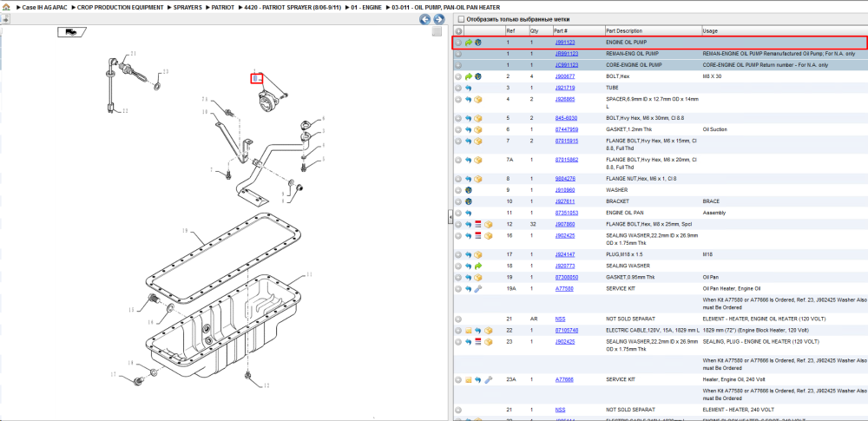Image resolution: width=868 pixels, height=421 pixels.
Task: Click the green arrow icon in J900677 BOLT row
Action: tap(469, 76)
